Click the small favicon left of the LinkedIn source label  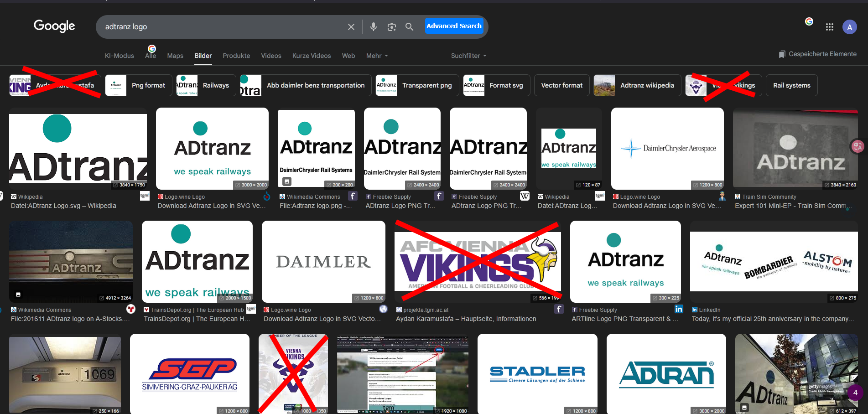click(695, 310)
